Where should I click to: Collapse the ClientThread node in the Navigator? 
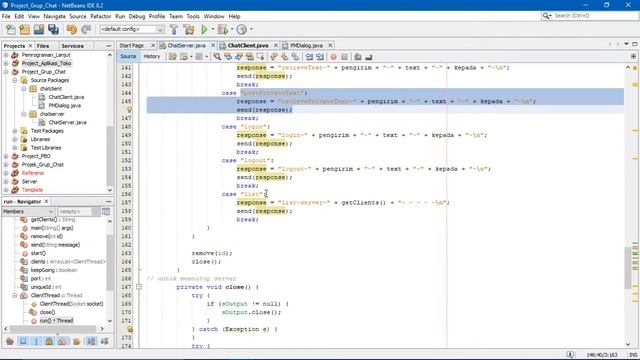click(x=15, y=295)
